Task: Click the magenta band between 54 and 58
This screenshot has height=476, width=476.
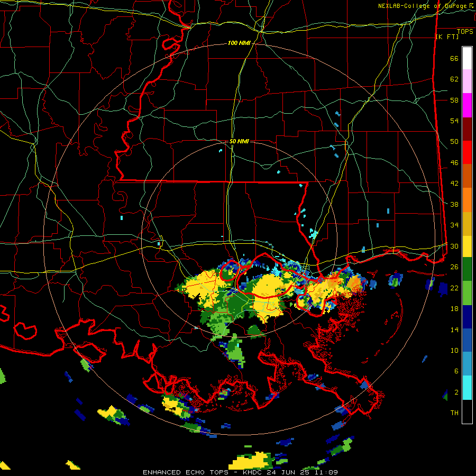Action: coord(467,105)
